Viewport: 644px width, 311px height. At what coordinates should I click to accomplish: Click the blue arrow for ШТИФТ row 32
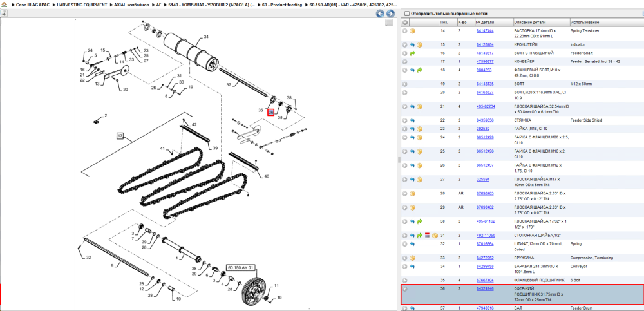point(412,244)
